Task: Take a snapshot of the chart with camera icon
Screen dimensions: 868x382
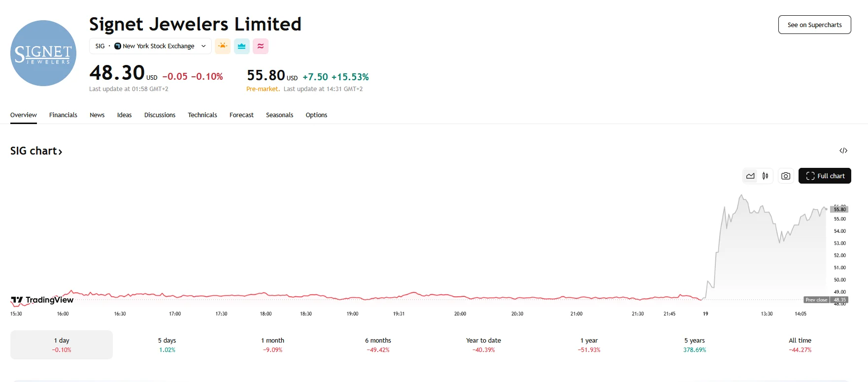Action: tap(786, 176)
